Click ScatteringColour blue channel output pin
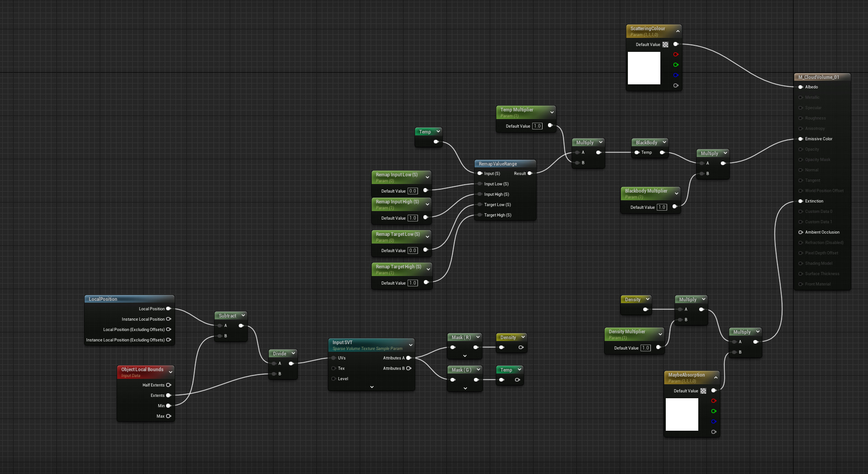The image size is (868, 474). point(676,75)
